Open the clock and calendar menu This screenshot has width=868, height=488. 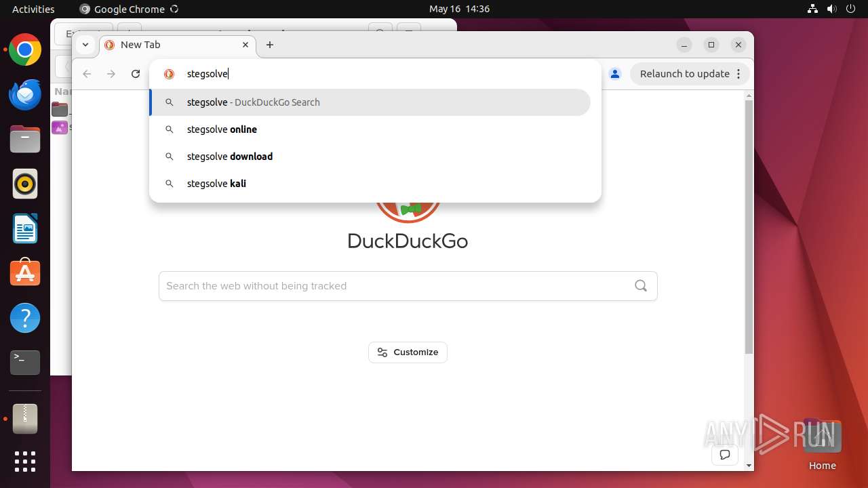point(459,9)
